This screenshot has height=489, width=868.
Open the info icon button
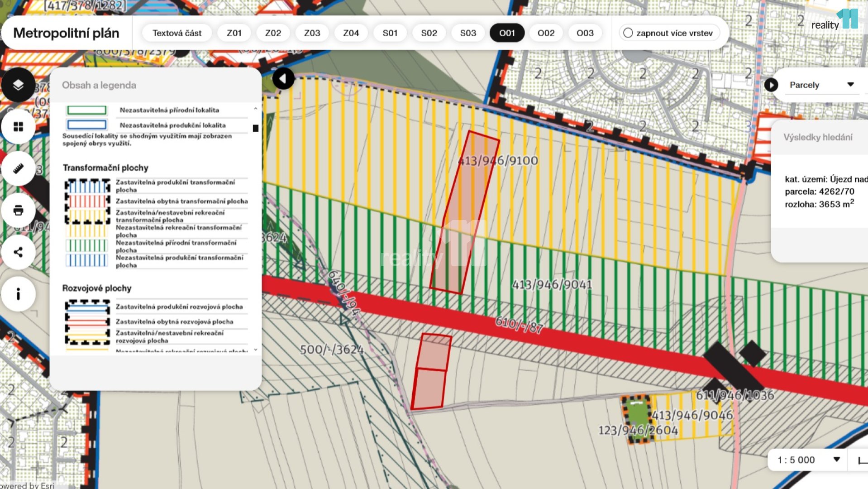[18, 294]
